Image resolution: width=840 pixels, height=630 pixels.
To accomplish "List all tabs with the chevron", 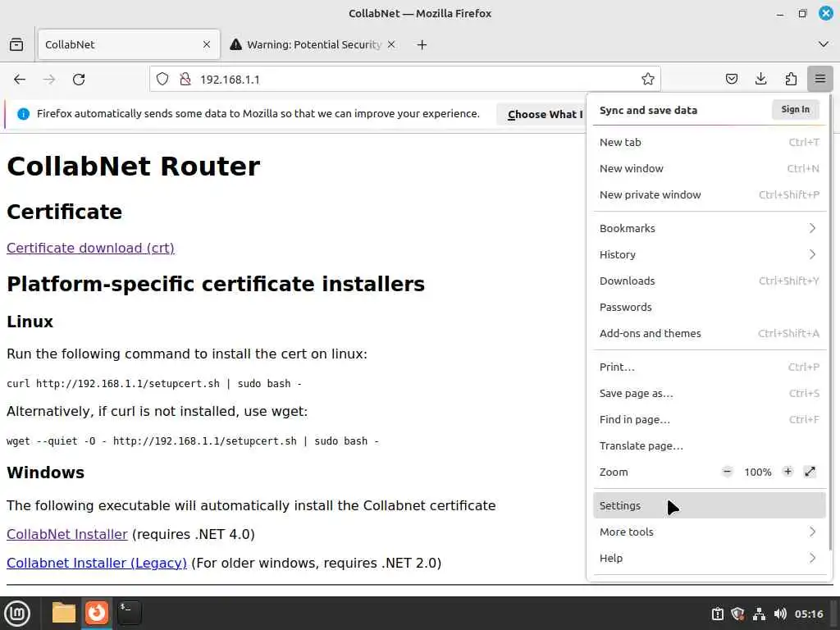I will (824, 44).
